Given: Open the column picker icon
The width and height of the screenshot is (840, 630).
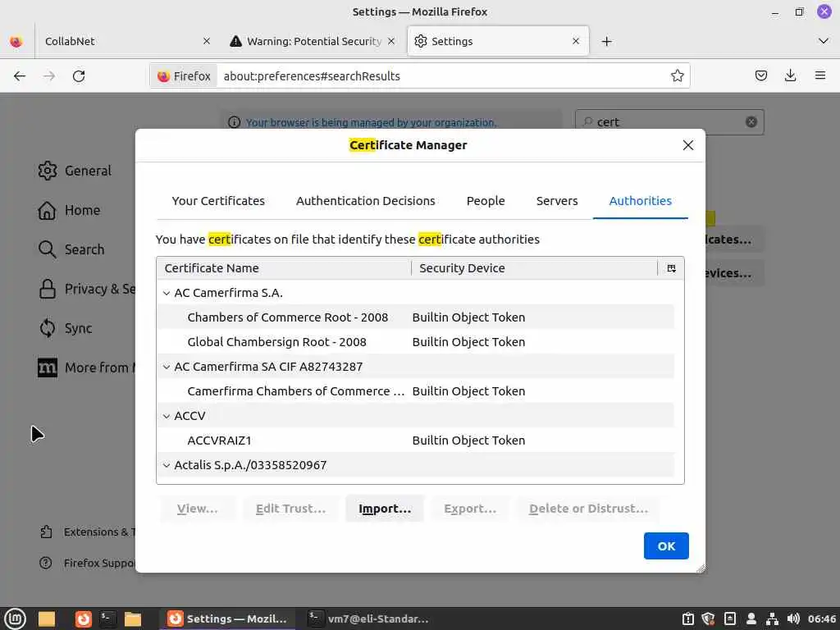Looking at the screenshot, I should 671,268.
